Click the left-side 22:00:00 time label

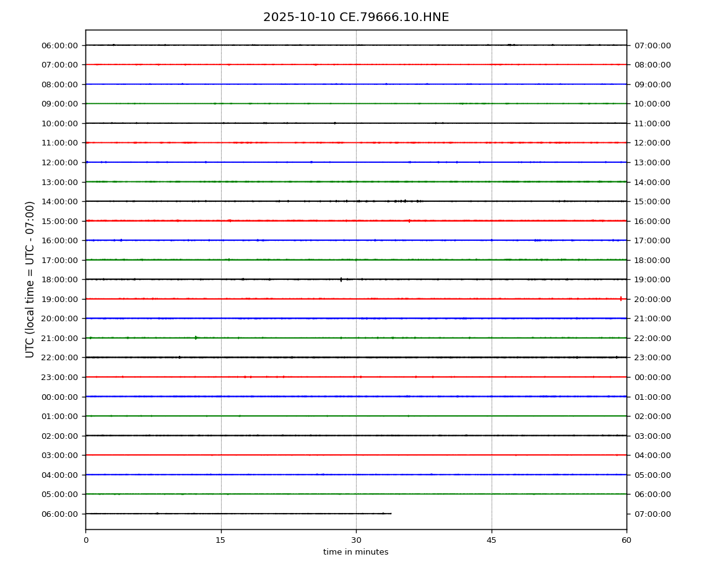61,358
